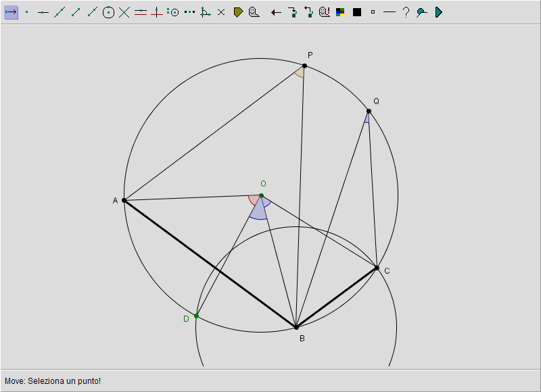Click the teal magnifier-like draw icon

[421, 13]
